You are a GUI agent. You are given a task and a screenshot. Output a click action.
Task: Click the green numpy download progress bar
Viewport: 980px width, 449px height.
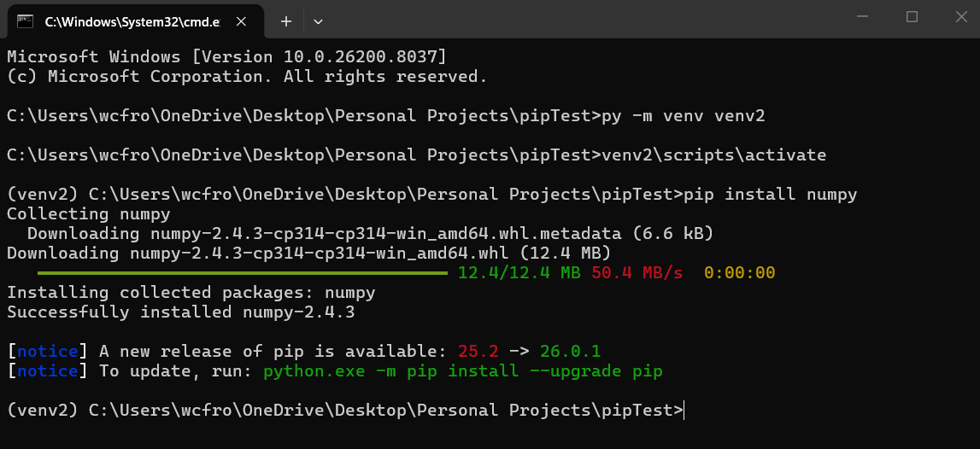coord(242,273)
